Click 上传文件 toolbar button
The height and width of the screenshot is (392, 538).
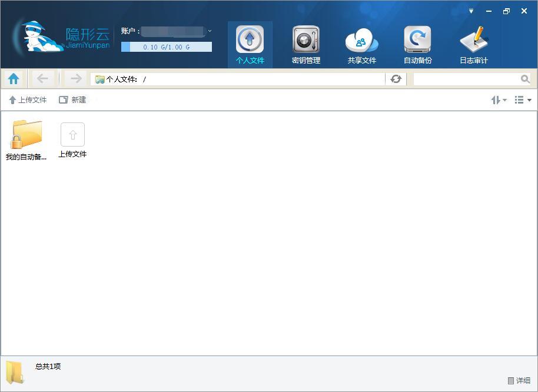pyautogui.click(x=28, y=100)
